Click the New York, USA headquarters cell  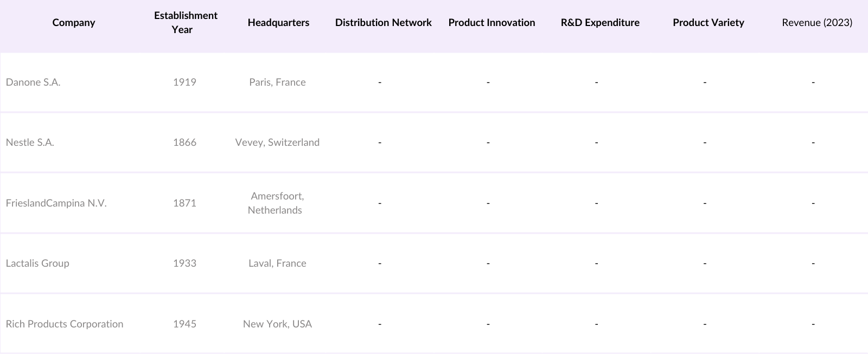point(277,324)
